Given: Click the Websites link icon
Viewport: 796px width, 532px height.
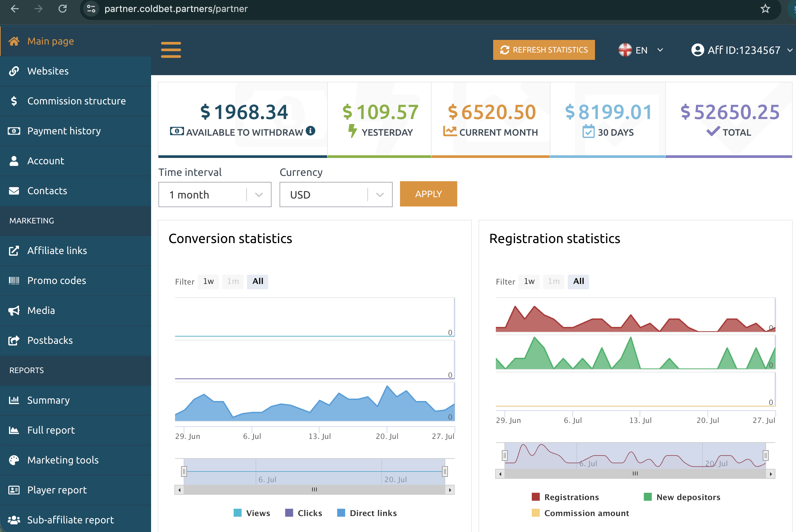Looking at the screenshot, I should [14, 71].
